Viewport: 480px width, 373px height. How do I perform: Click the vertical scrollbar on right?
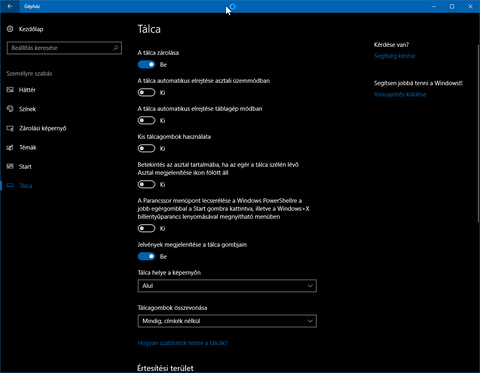tap(478, 133)
